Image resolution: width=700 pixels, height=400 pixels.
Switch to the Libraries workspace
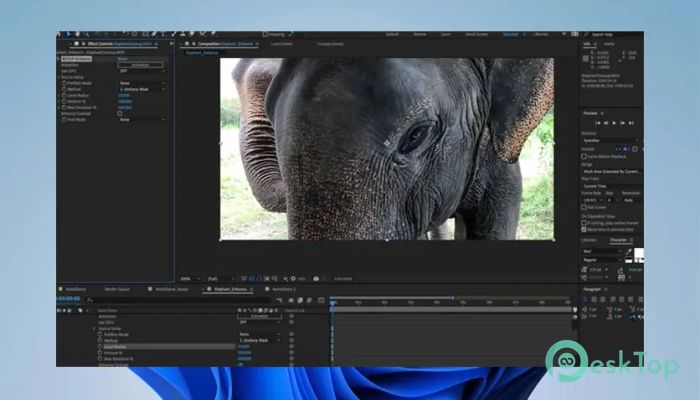click(x=541, y=34)
